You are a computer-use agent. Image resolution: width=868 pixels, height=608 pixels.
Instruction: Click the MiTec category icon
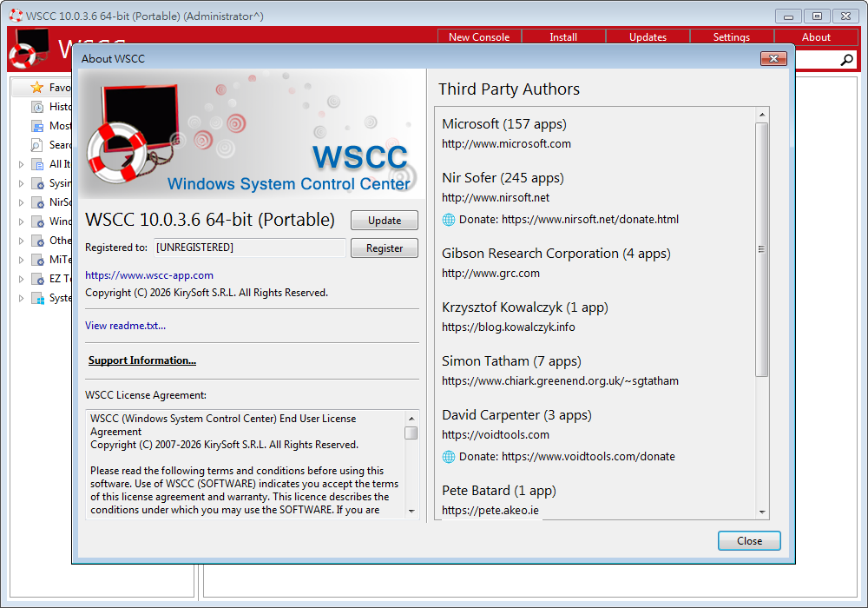point(36,259)
